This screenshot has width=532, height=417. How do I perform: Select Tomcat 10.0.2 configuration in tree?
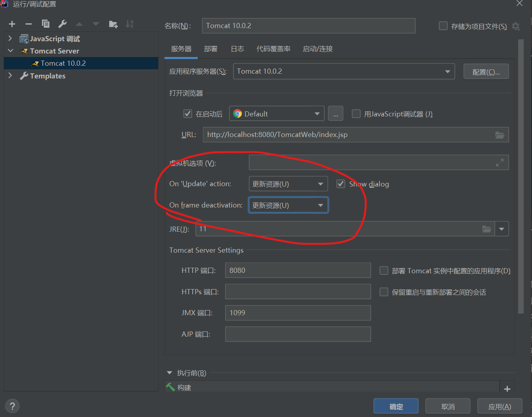pos(81,63)
